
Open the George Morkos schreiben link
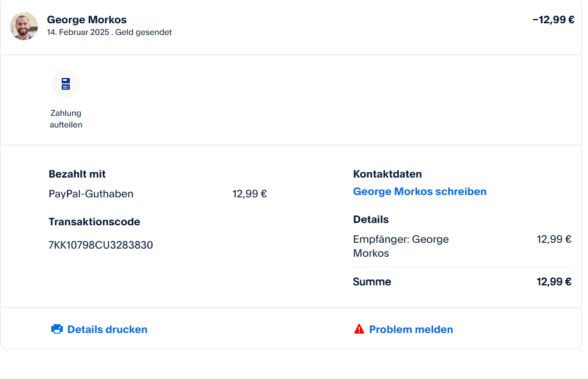pyautogui.click(x=420, y=192)
